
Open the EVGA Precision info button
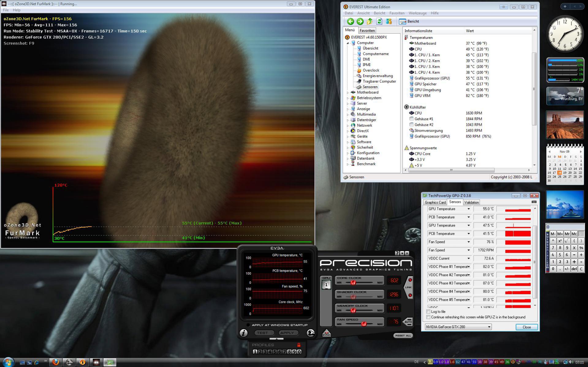[244, 333]
